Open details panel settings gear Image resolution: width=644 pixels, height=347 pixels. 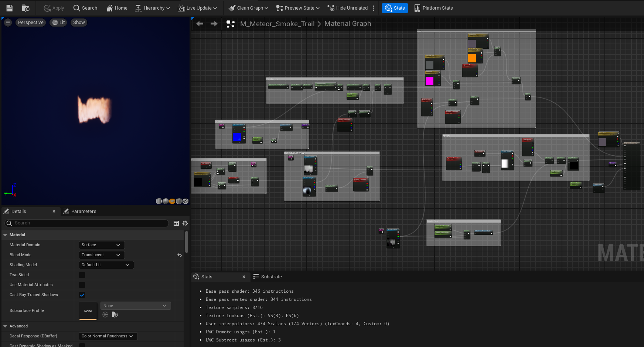(185, 223)
